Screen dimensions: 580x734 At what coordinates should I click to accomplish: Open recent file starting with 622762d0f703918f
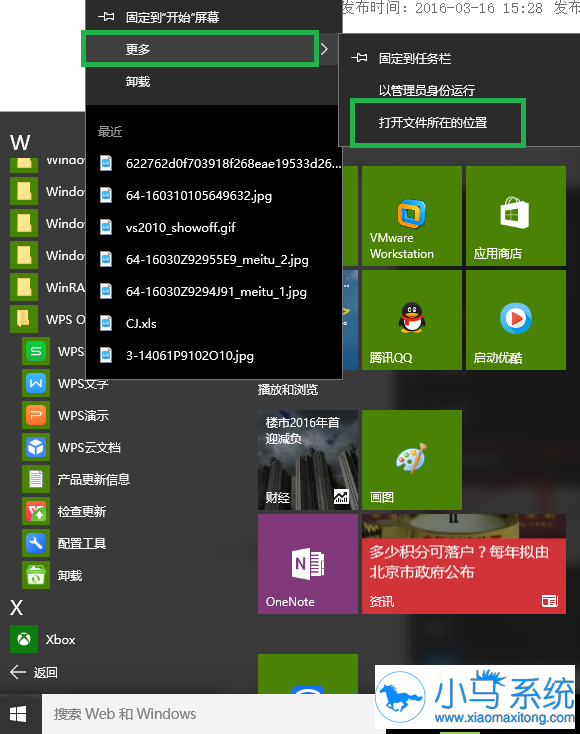click(x=214, y=163)
